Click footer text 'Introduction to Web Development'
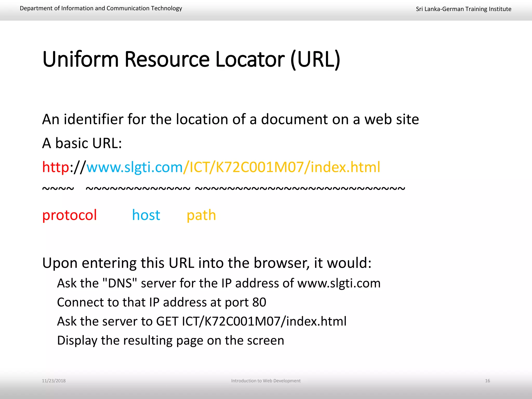This screenshot has height=399, width=532. (266, 381)
